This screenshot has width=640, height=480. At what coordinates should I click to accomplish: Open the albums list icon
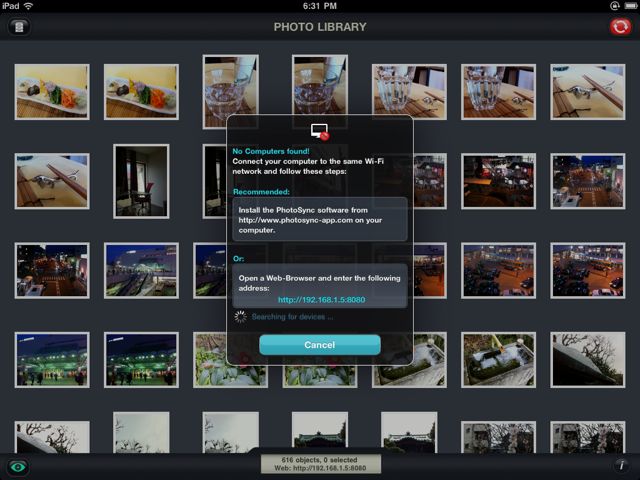point(19,27)
